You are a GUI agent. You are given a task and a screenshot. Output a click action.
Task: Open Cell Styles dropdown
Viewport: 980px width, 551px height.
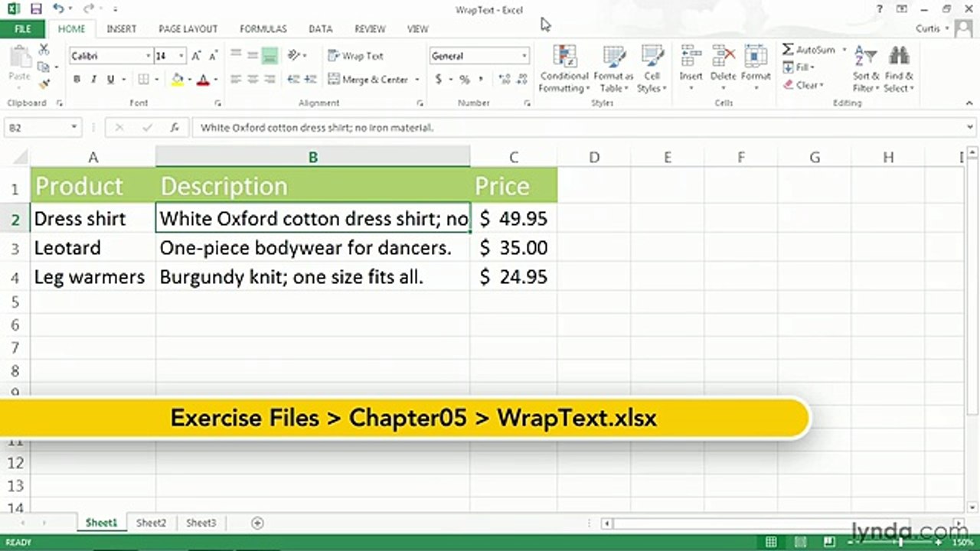652,68
